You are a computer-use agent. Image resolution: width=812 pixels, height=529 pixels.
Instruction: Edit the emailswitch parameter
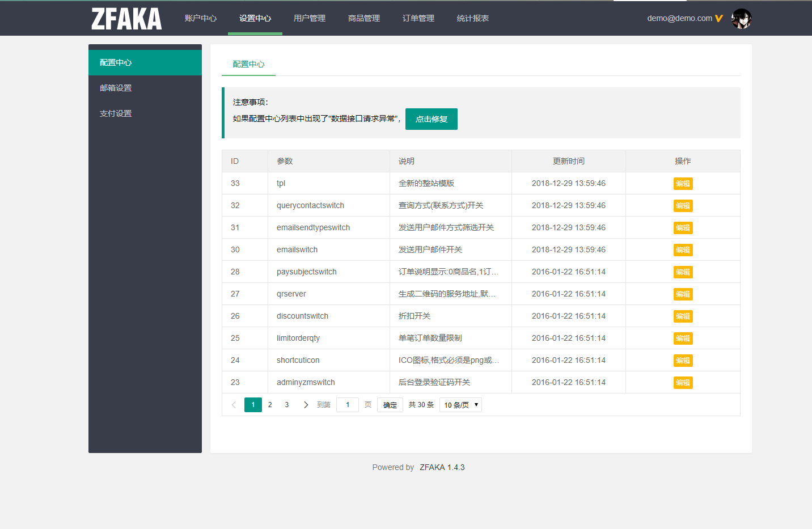[x=683, y=250]
